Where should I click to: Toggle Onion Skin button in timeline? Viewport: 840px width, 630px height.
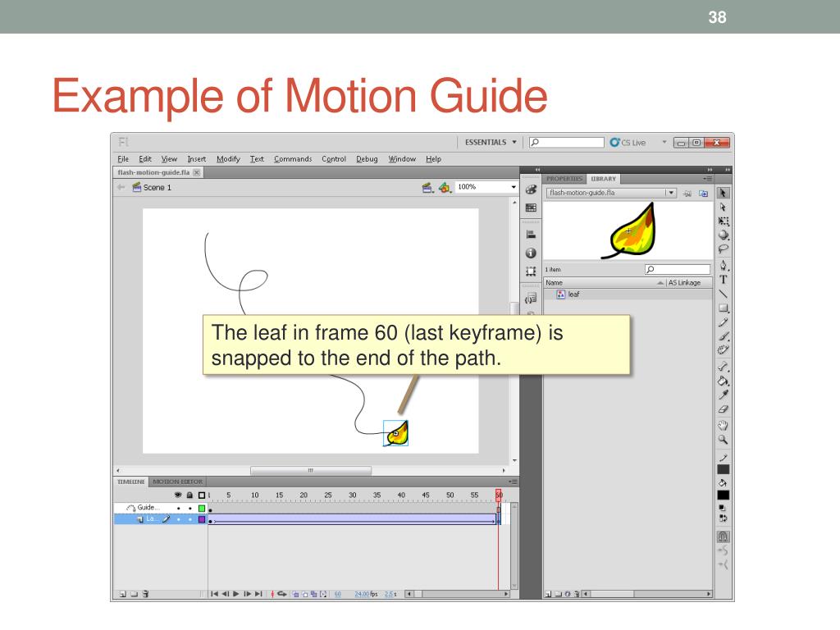295,594
